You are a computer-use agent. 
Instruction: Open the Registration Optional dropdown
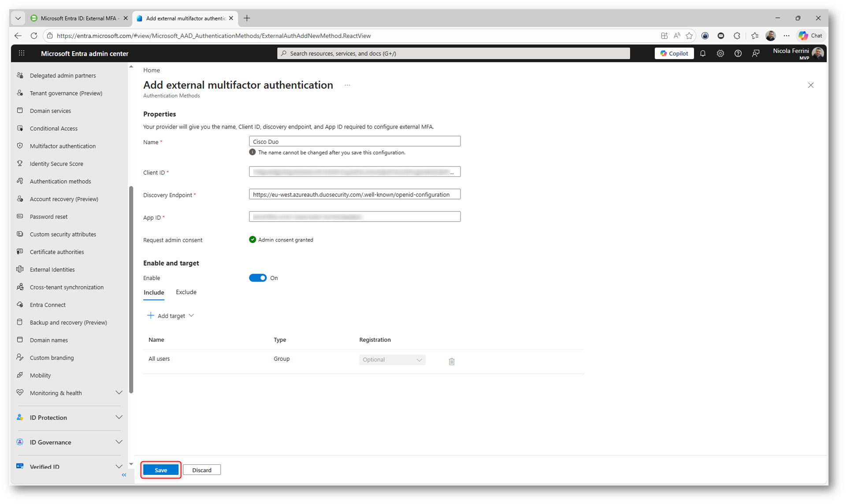[392, 360]
